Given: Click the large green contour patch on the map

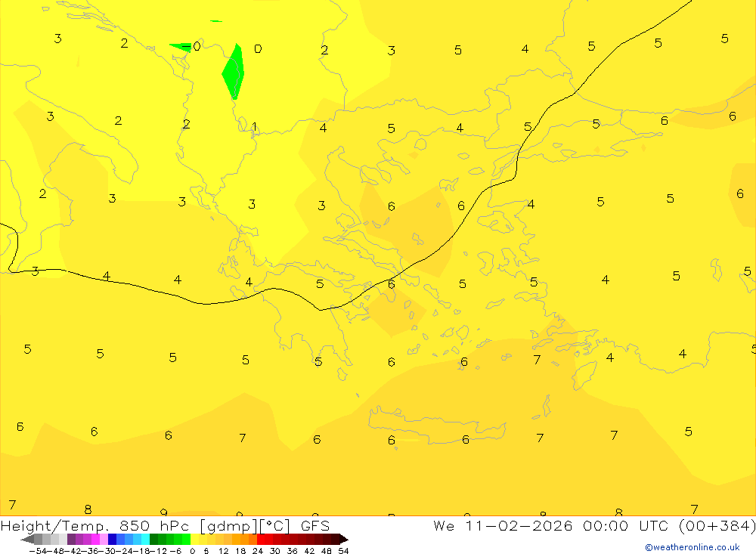Looking at the screenshot, I should point(234,72).
